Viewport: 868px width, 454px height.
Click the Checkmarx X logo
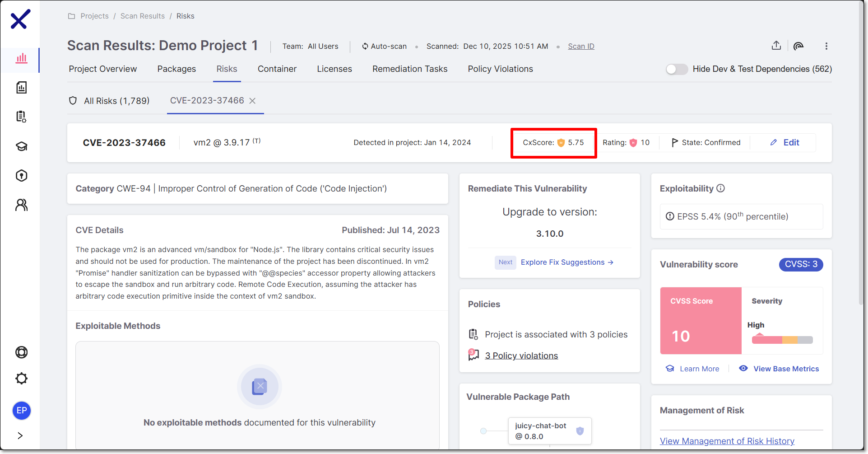point(20,19)
